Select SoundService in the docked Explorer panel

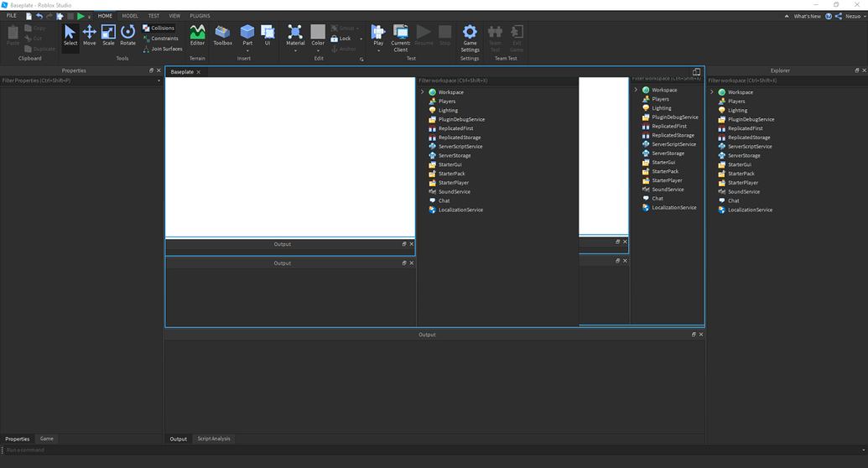pos(743,191)
